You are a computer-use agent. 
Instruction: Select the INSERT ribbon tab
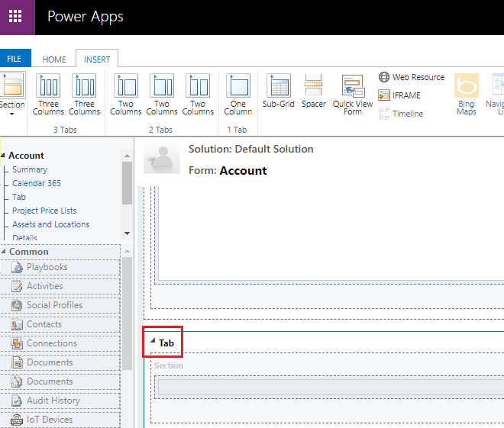click(97, 60)
